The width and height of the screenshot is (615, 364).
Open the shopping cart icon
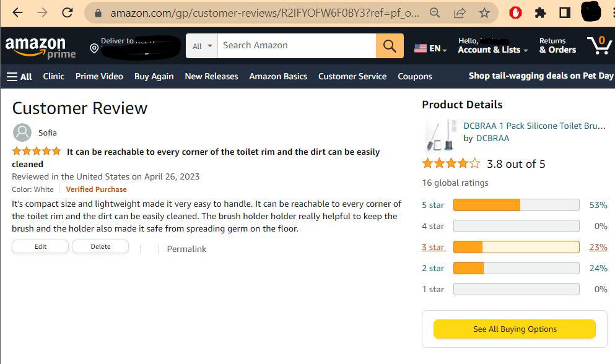[x=600, y=46]
